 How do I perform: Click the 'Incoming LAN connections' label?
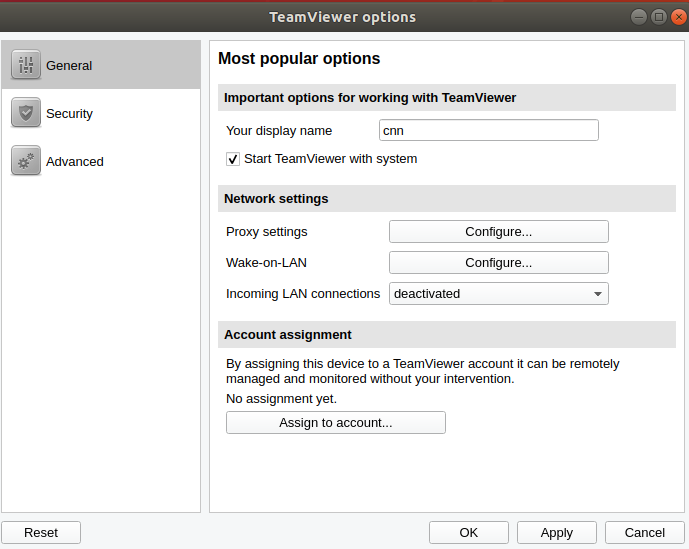pos(303,294)
